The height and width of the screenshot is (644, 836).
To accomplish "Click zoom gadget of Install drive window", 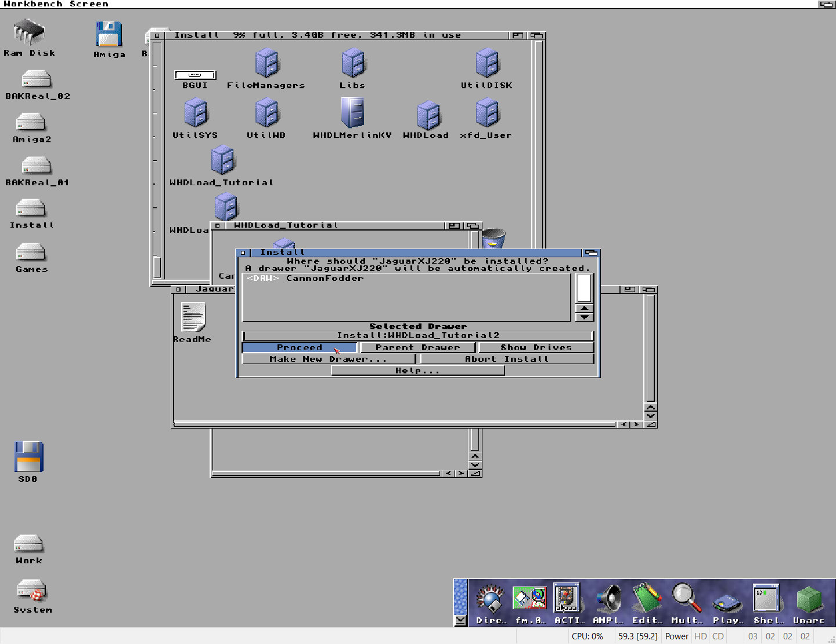I will [517, 35].
